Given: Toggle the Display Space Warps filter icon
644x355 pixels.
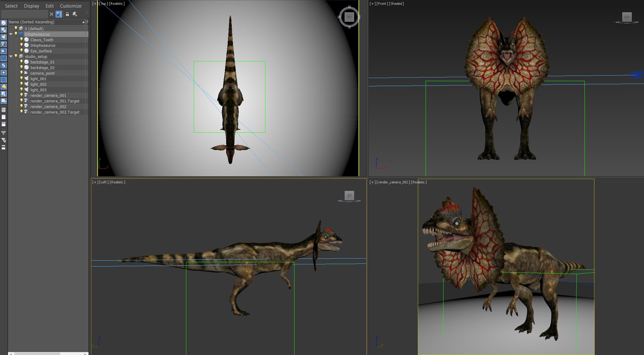Looking at the screenshot, I should tap(4, 58).
